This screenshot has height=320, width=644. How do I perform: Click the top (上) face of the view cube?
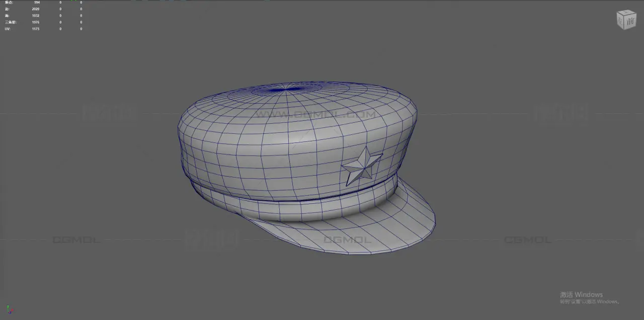(x=626, y=12)
